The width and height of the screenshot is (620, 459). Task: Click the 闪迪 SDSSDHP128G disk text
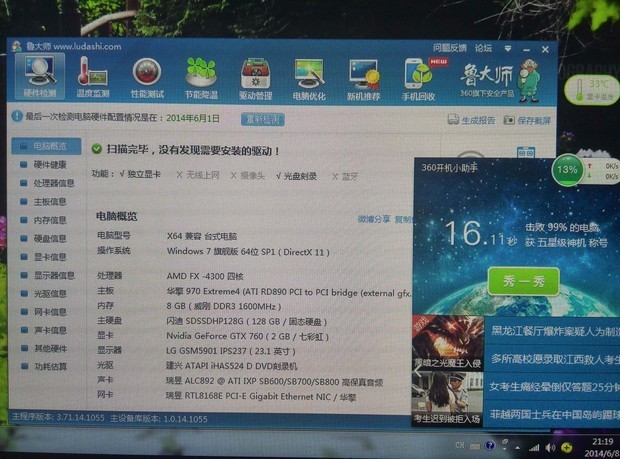pos(246,322)
